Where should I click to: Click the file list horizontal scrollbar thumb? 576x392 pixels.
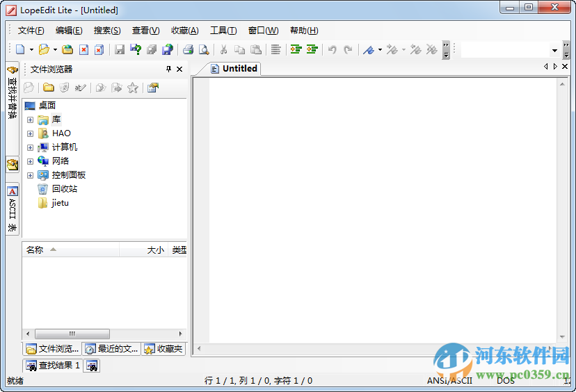pos(72,334)
